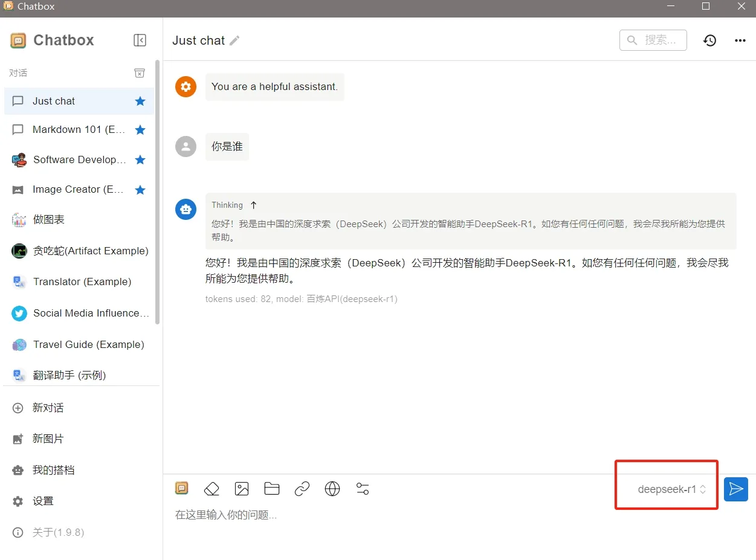Open Image Creator conversation
This screenshot has height=560, width=756.
tap(79, 189)
